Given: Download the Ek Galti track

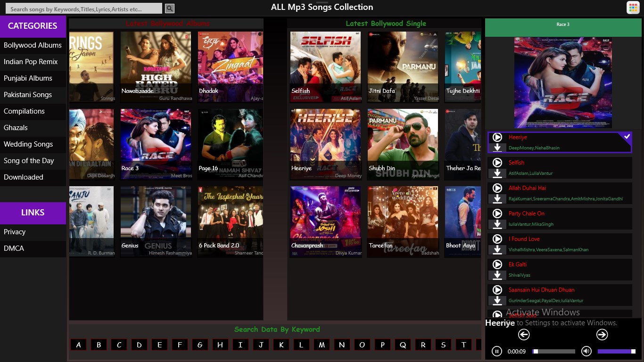Looking at the screenshot, I should (497, 275).
